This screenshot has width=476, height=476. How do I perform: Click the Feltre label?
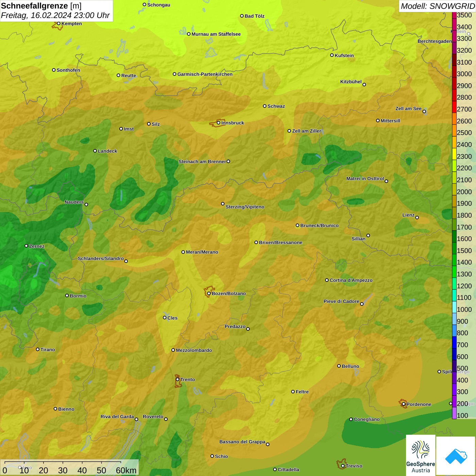302,392
